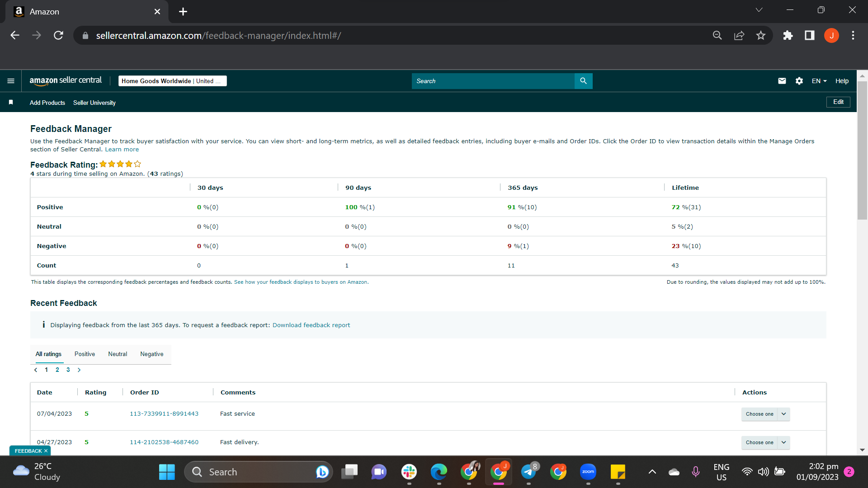868x488 pixels.
Task: Open the Add Products menu item
Action: coord(47,103)
